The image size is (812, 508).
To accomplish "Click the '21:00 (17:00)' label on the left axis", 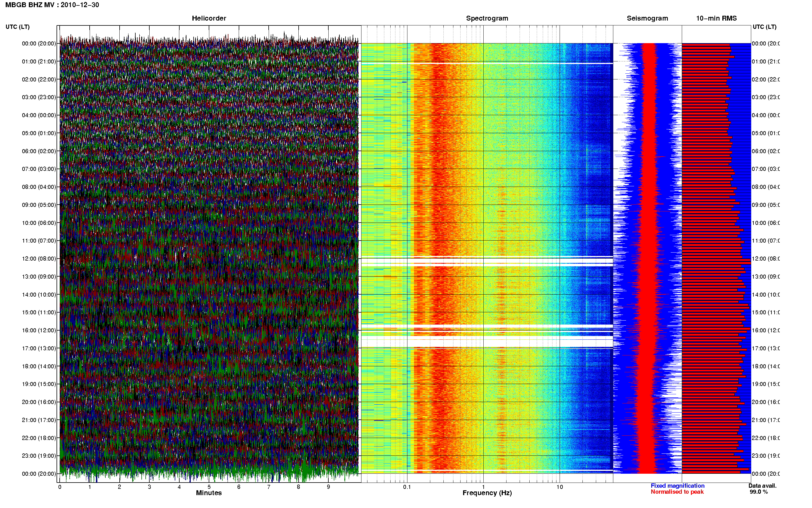I will coord(39,420).
